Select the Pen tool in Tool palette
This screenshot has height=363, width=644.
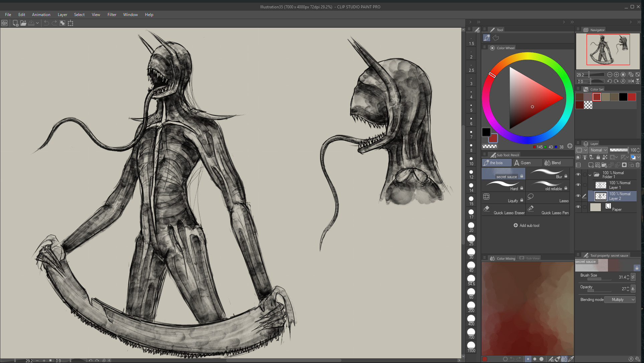pyautogui.click(x=487, y=38)
